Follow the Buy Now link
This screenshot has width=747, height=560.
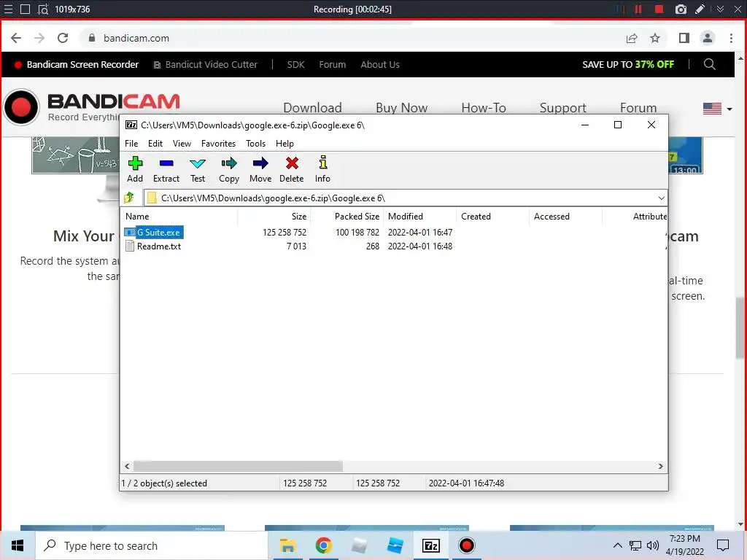pos(402,108)
